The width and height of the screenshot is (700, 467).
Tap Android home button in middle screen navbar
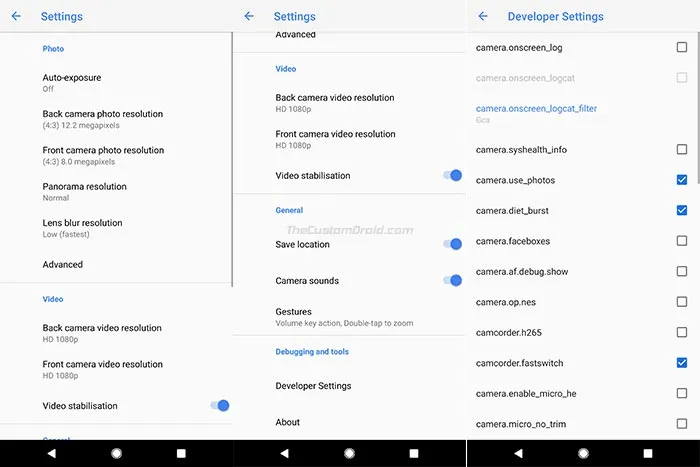350,453
